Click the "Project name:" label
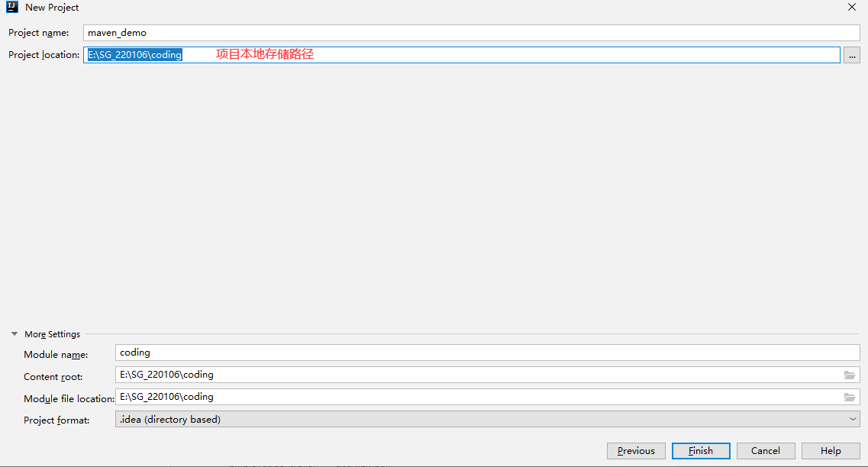This screenshot has height=467, width=868. point(39,33)
